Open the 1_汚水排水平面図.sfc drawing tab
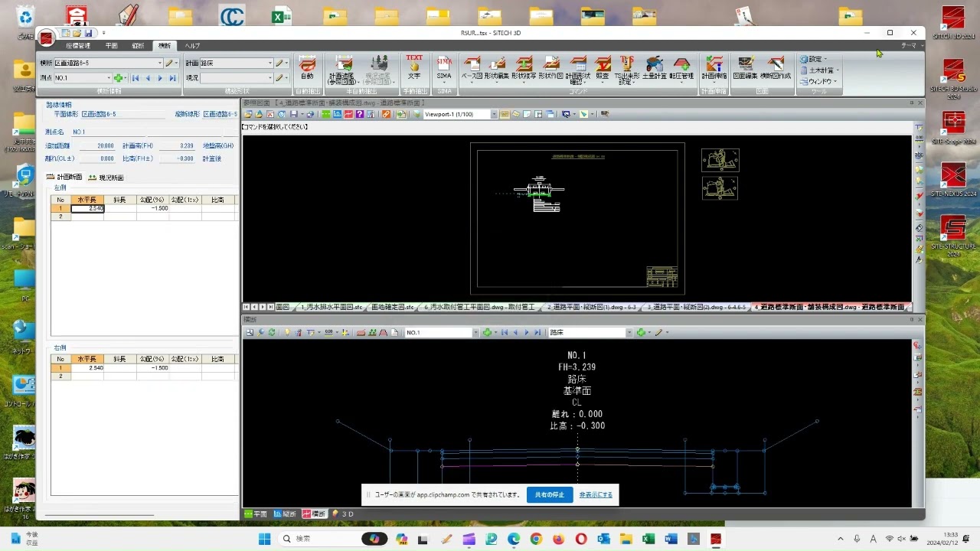 click(x=332, y=307)
